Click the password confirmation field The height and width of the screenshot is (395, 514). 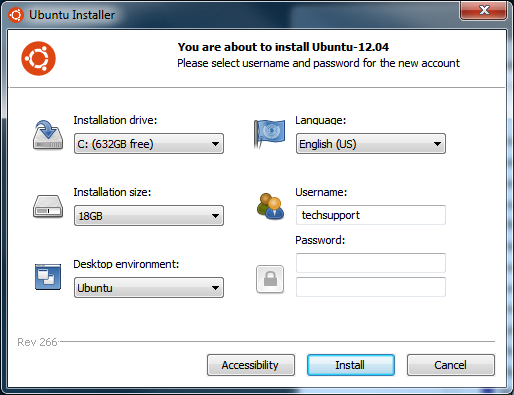(371, 287)
